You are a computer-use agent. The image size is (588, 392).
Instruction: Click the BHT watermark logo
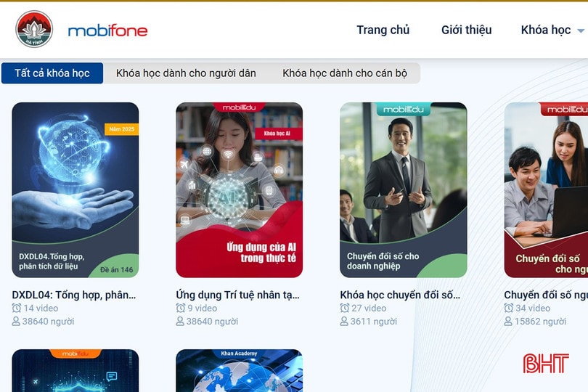546,363
